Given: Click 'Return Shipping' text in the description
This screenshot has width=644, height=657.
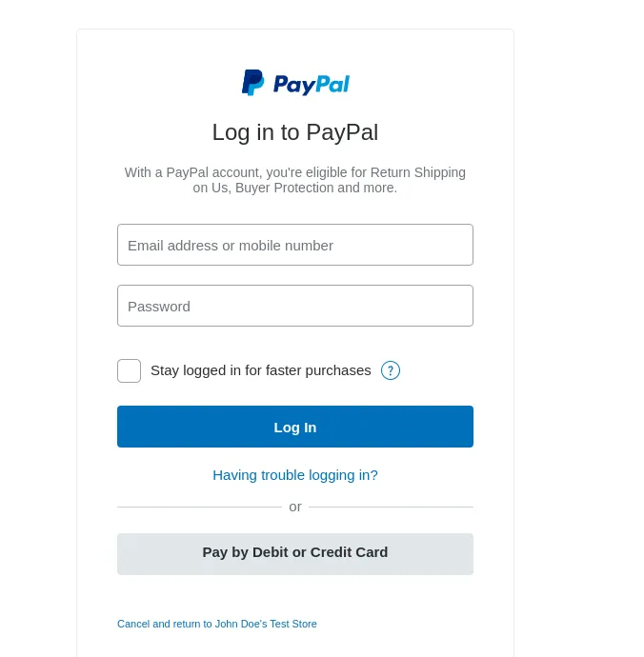Looking at the screenshot, I should (418, 172).
